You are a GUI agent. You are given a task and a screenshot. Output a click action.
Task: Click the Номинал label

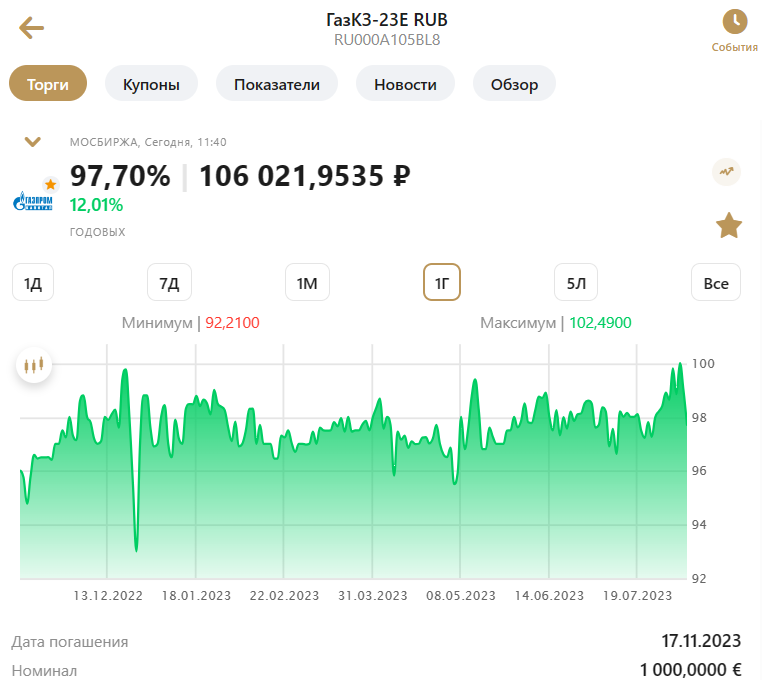(x=44, y=671)
